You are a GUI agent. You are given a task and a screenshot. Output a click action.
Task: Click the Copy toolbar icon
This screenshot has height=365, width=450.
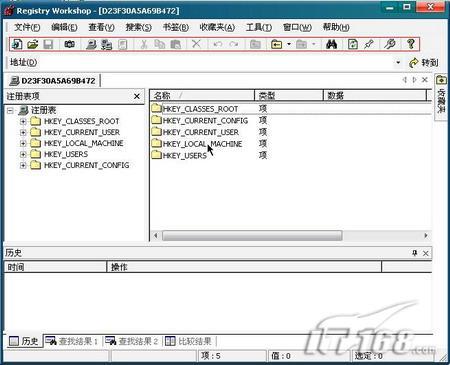pos(160,44)
